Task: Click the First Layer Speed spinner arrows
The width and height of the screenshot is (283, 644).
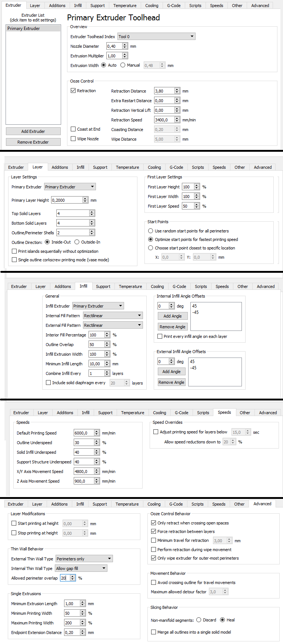Action: (197, 206)
